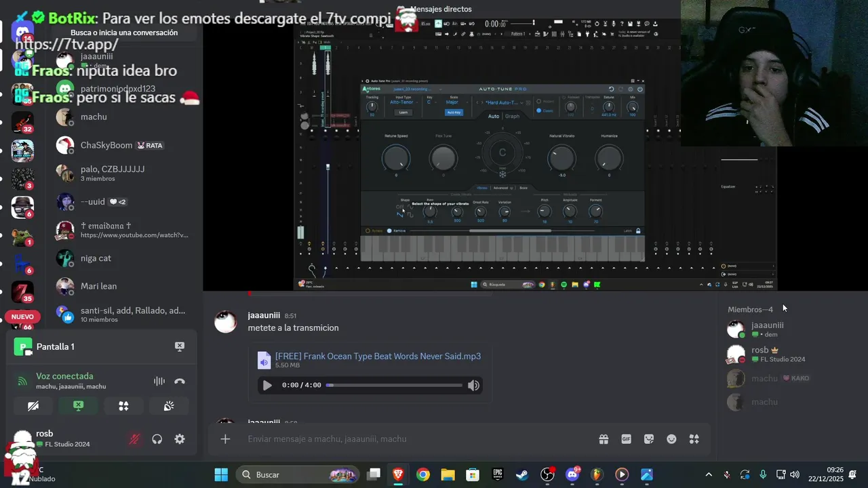
Task: Click Auto-Tune power icon in stream
Action: (x=639, y=89)
